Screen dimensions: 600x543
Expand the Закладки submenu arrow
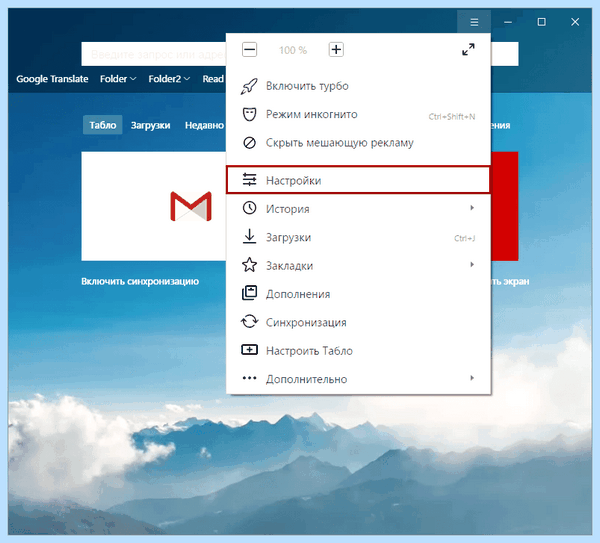(x=472, y=264)
